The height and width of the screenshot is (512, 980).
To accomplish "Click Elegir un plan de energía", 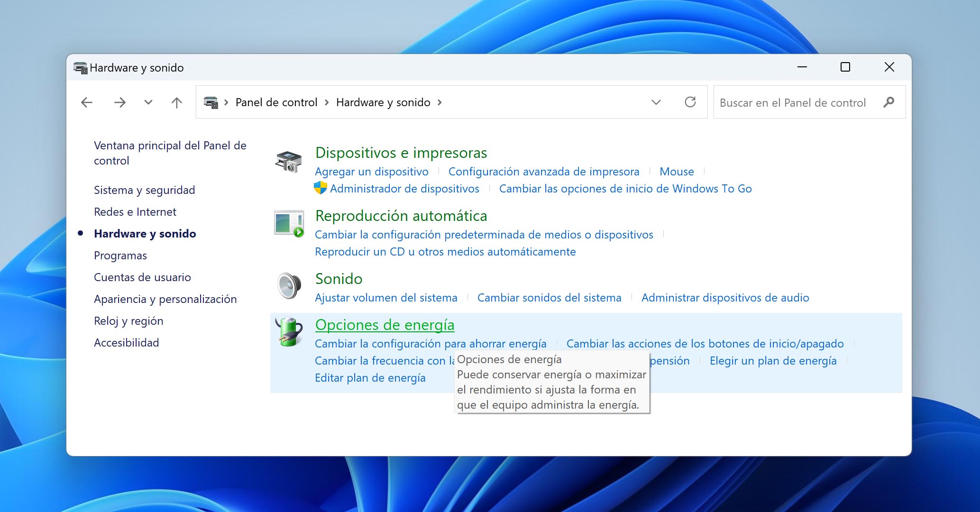I will 773,361.
